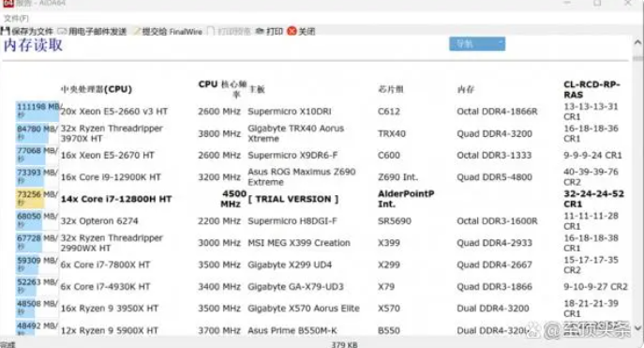The width and height of the screenshot is (644, 348).
Task: Click the 打印 printer icon
Action: 260,31
